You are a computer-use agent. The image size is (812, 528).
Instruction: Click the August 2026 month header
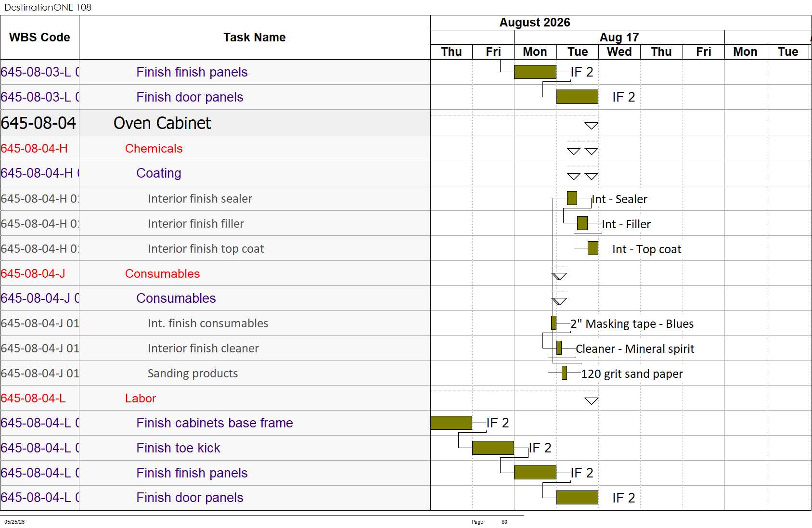(535, 23)
